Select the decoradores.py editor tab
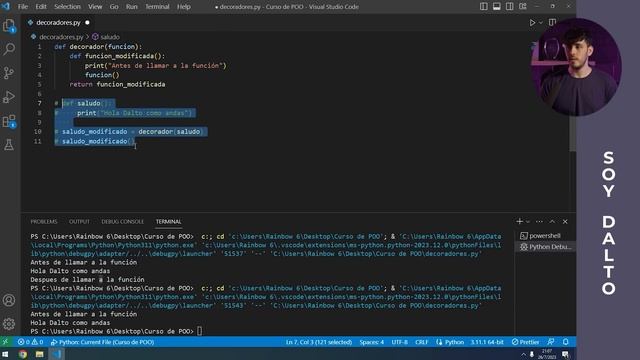Image resolution: width=640 pixels, height=360 pixels. [x=58, y=23]
